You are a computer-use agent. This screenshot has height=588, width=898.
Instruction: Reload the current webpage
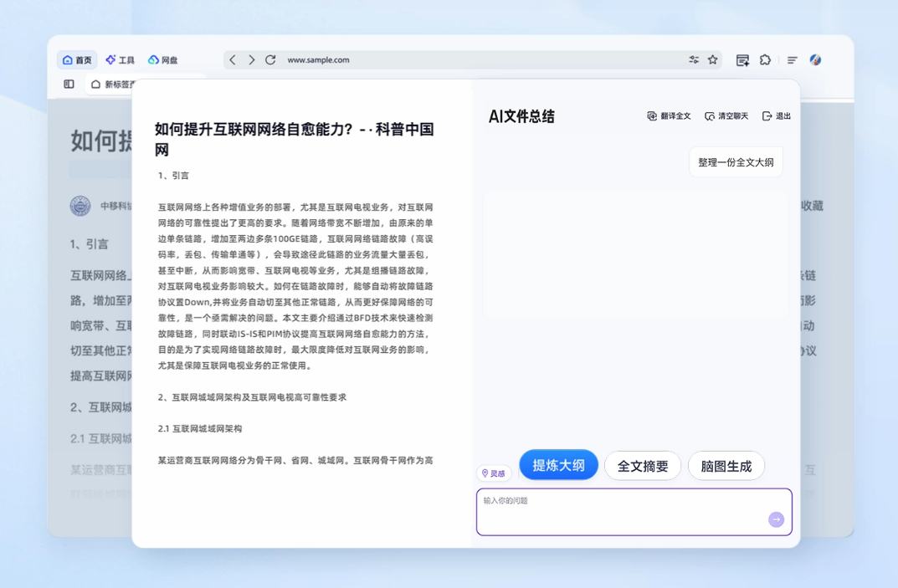[269, 59]
